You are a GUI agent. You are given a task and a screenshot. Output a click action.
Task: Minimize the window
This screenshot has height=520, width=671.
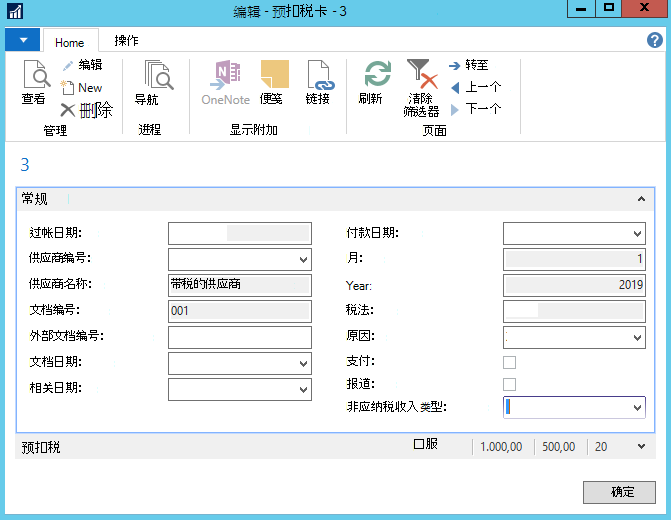tap(581, 9)
